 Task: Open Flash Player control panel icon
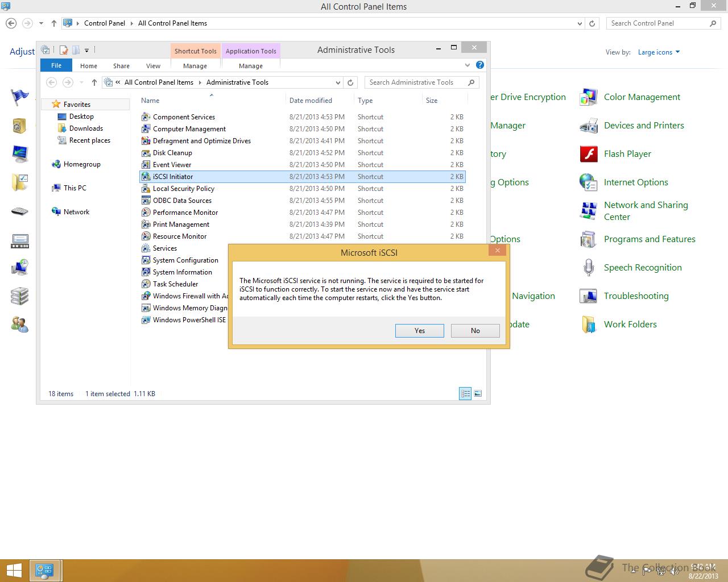(588, 154)
